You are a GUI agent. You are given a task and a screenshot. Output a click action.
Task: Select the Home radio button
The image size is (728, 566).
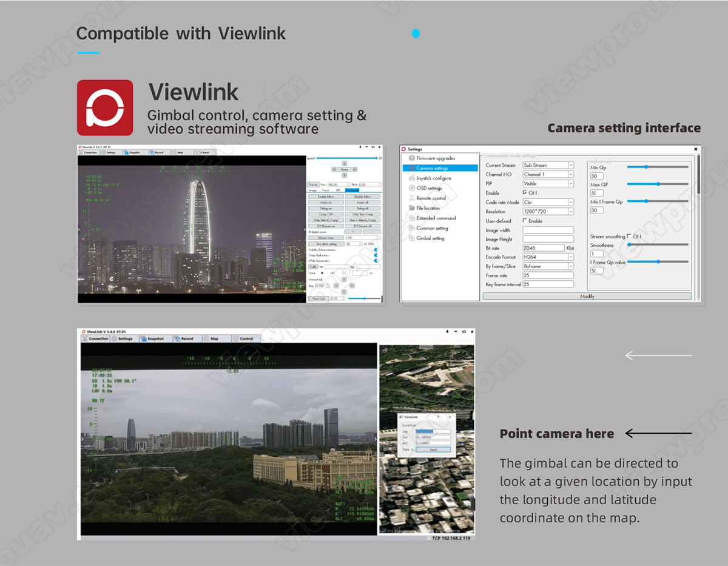point(321,273)
